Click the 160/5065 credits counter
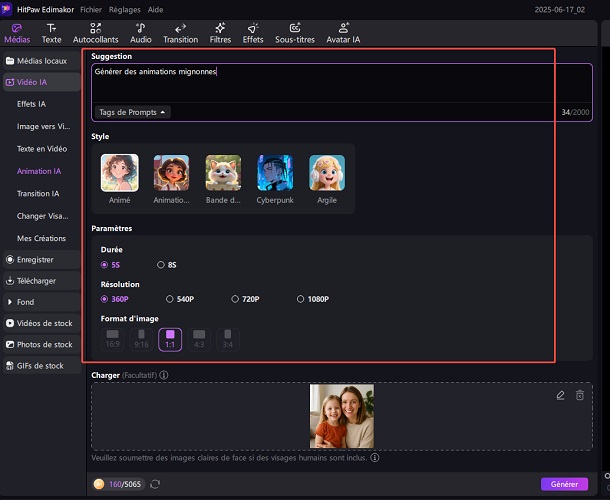 (x=125, y=484)
